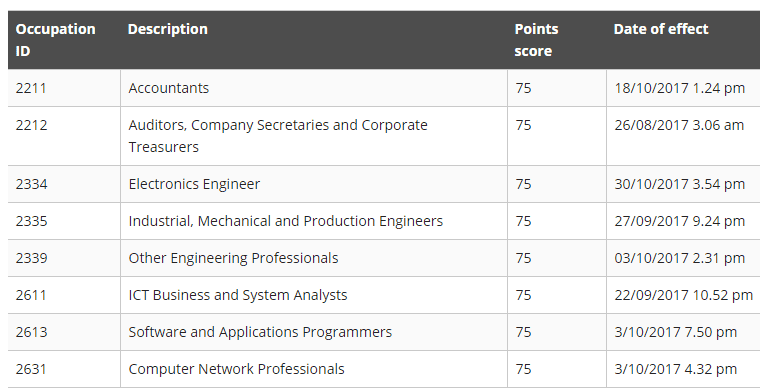Click Other Engineering Professionals description
Screen dimensions: 773x390
pyautogui.click(x=233, y=258)
